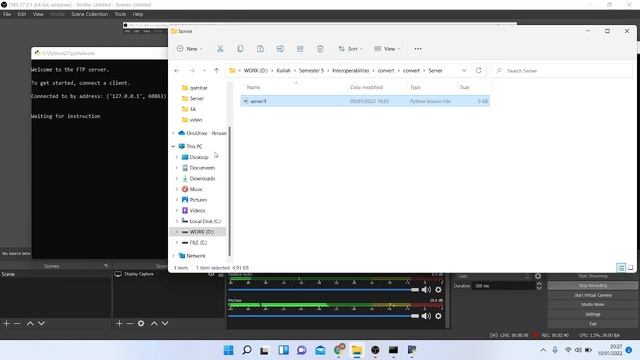Expand the Network tree node

coord(173,256)
